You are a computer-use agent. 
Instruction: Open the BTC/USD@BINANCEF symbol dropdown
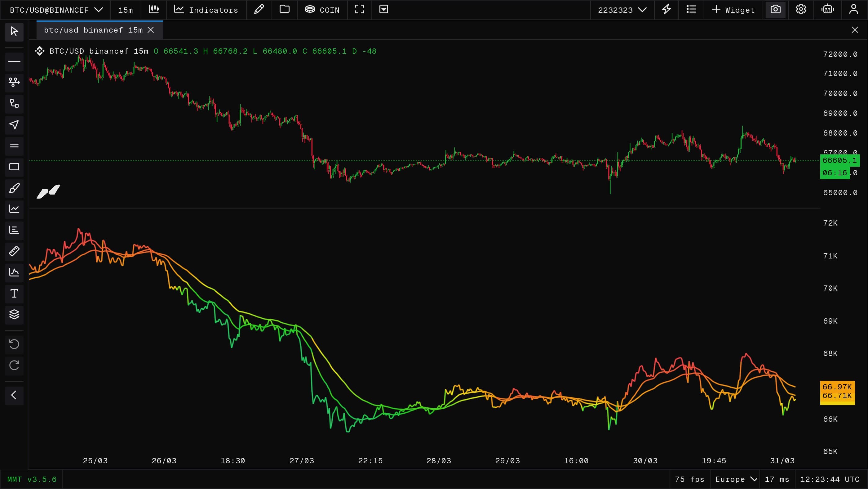pos(56,10)
